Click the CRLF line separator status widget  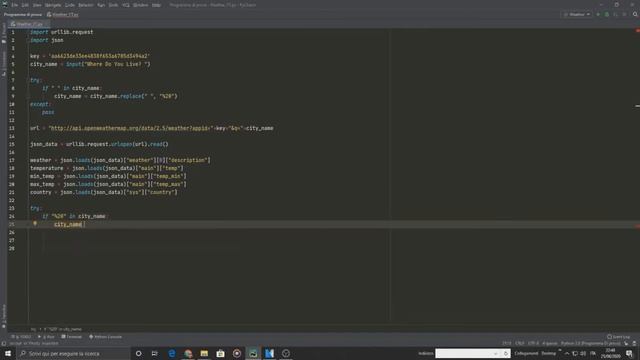(520, 344)
